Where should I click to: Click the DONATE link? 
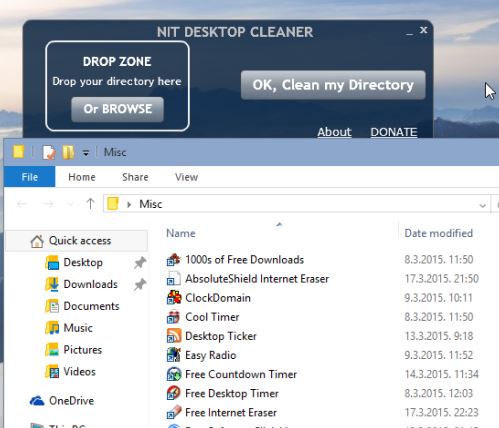point(394,132)
